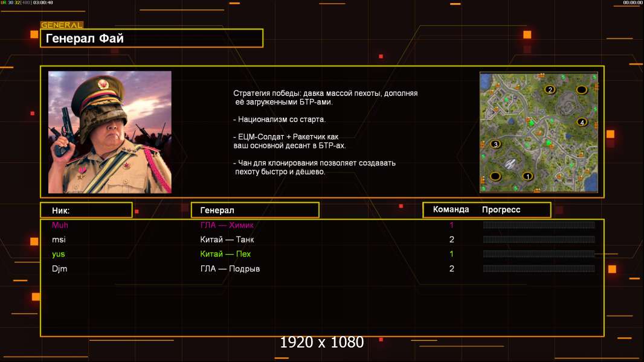Click 'ГЛА — Химик' general entry
The height and width of the screenshot is (362, 644).
tap(227, 225)
